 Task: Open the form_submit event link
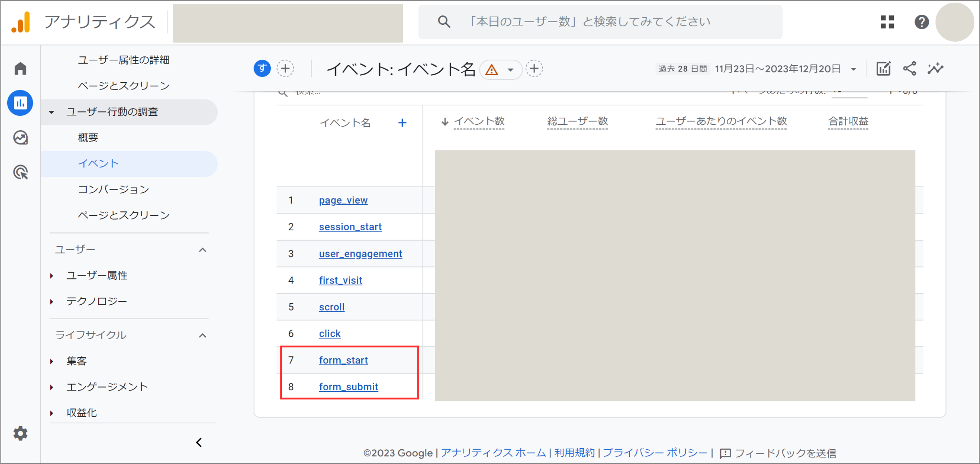tap(348, 387)
